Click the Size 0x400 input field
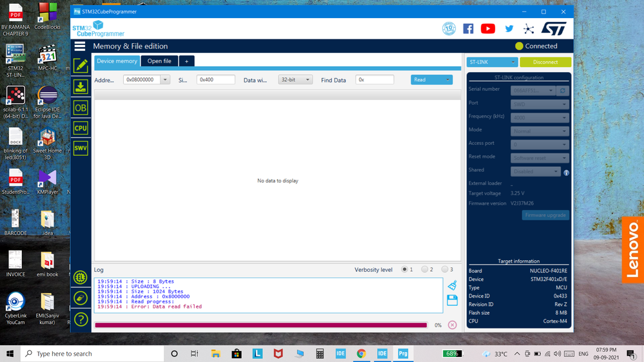Viewport: 644px width, 362px height. [x=215, y=80]
